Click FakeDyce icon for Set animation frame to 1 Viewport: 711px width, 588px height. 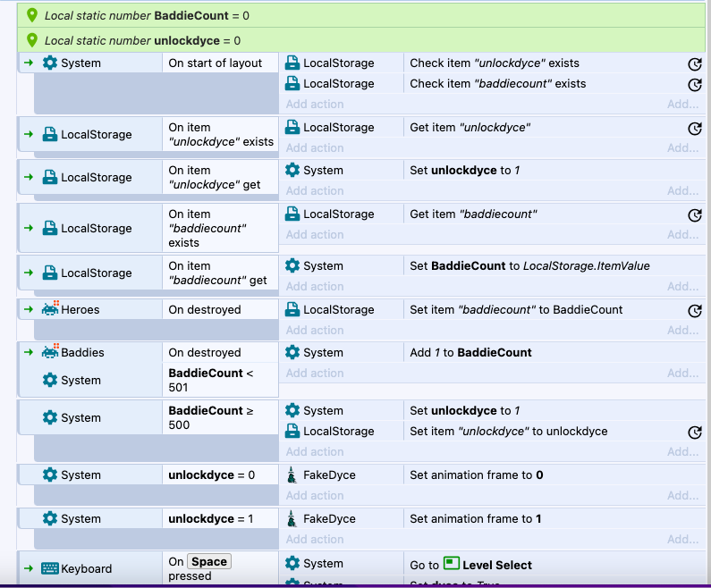[x=292, y=518]
